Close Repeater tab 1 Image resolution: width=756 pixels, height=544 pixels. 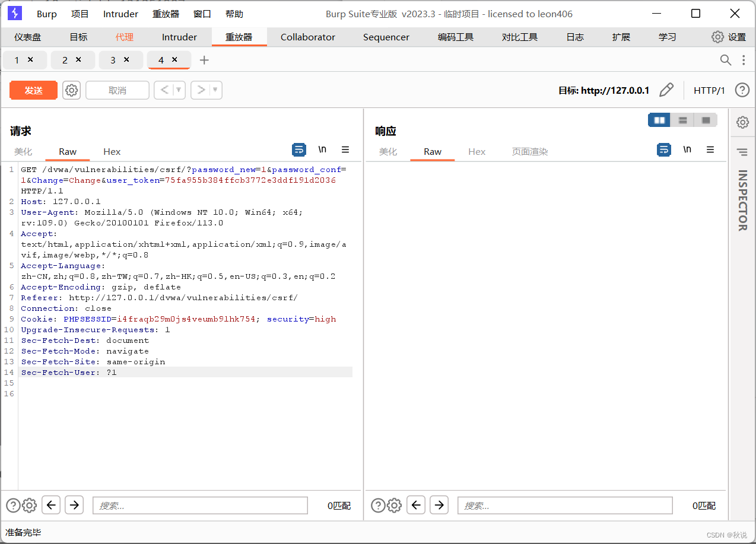(x=30, y=59)
